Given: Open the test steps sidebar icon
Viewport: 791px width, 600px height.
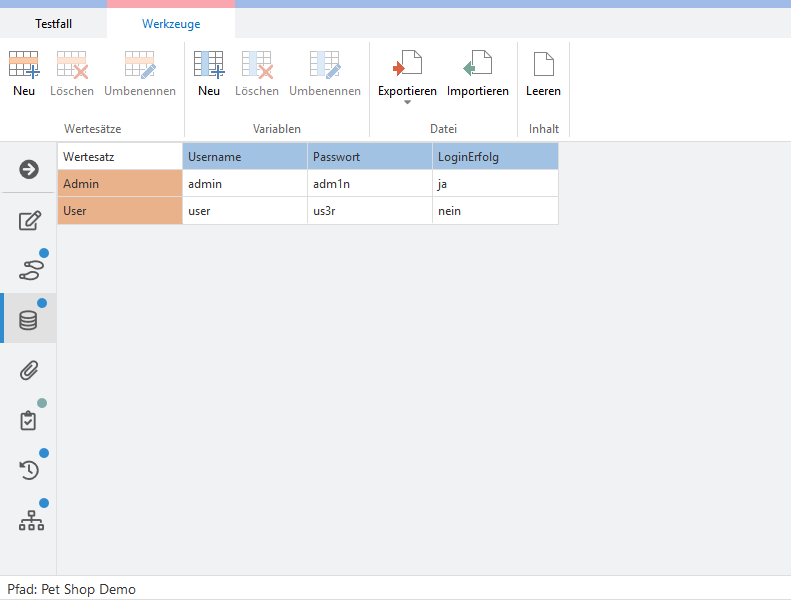Looking at the screenshot, I should tap(29, 270).
